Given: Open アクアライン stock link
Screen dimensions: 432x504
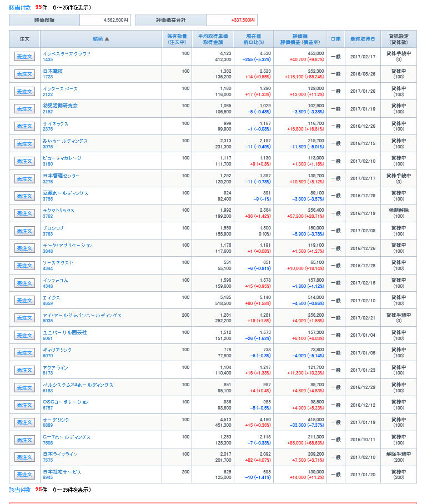Looking at the screenshot, I should 55,367.
